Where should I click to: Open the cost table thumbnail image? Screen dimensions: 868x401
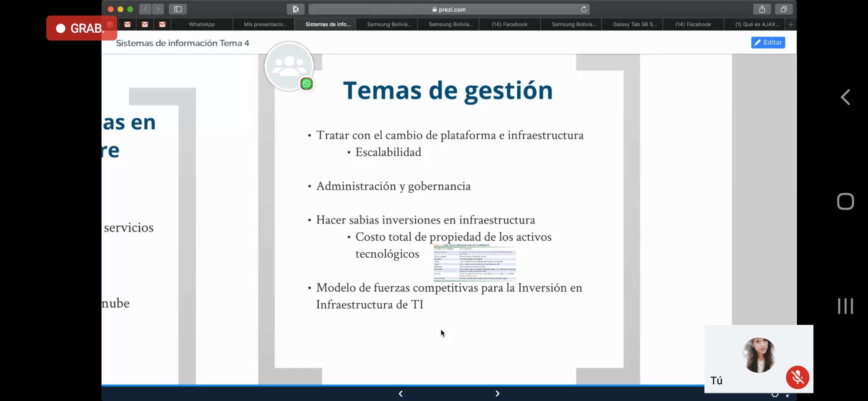click(x=475, y=262)
